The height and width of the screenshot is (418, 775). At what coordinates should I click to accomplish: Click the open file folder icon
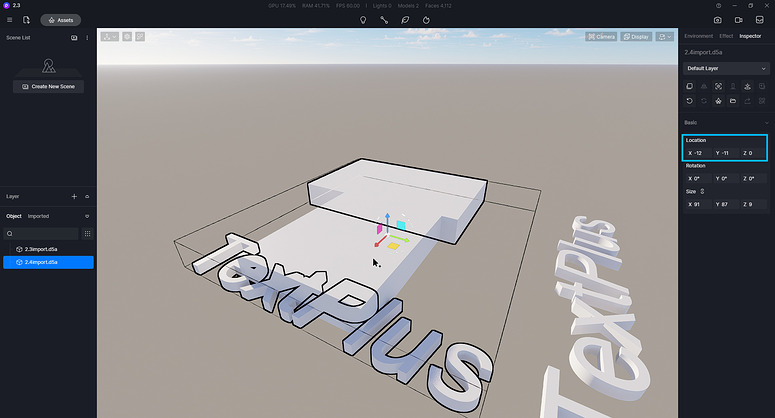[x=733, y=101]
